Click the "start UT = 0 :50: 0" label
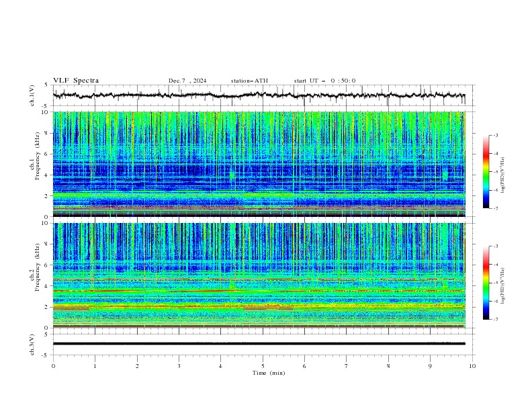Screen dimensions: 532x411 (x=324, y=81)
